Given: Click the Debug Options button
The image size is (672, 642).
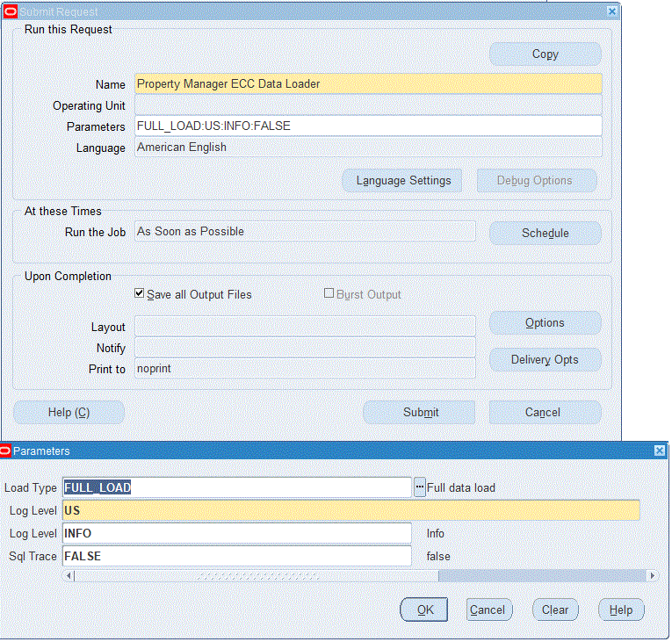Looking at the screenshot, I should pyautogui.click(x=537, y=180).
